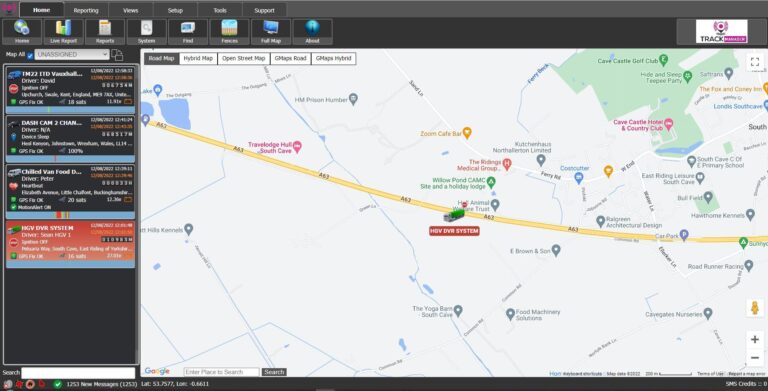Select the HGV DVR SYSTEM vehicle card
The image size is (768, 391).
pos(71,244)
